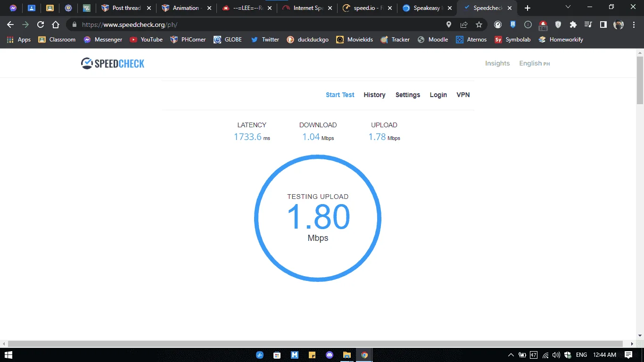Open the History page
Viewport: 644px width, 362px height.
(374, 95)
